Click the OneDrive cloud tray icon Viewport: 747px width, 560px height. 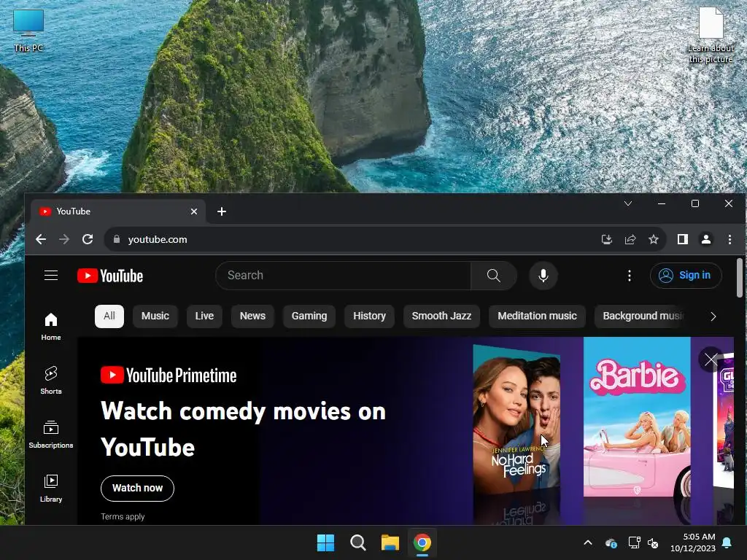coord(611,542)
